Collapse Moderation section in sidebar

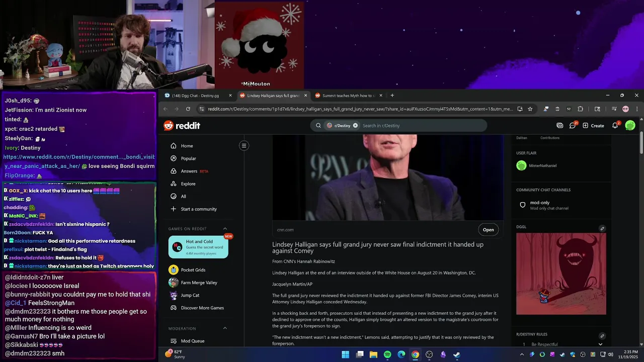[225, 328]
